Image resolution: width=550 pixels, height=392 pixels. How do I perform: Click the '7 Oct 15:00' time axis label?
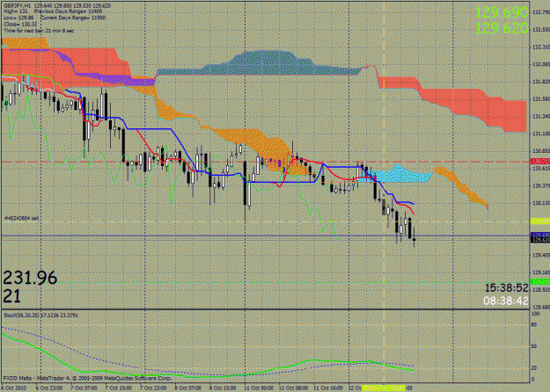[119, 388]
